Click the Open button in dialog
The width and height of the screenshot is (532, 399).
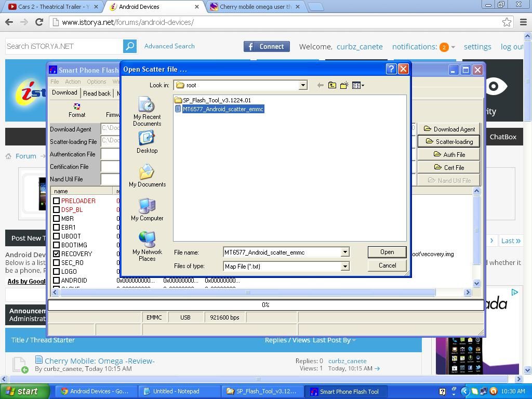click(387, 252)
